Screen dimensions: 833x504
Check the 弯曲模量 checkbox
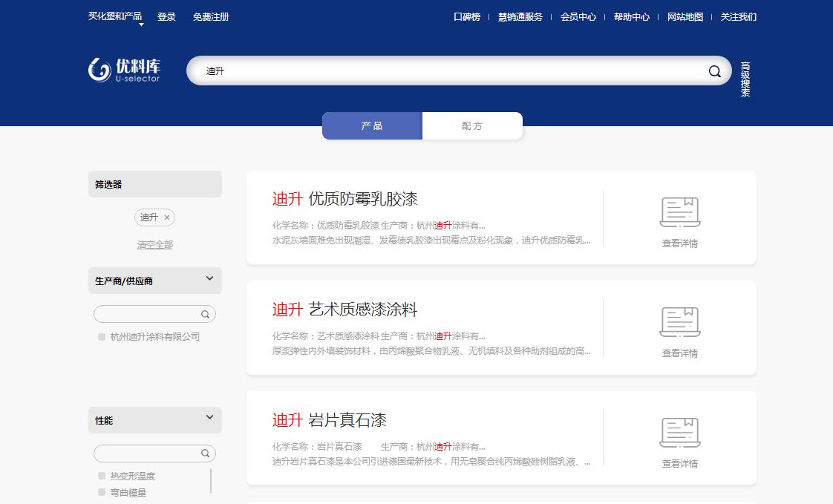click(102, 492)
